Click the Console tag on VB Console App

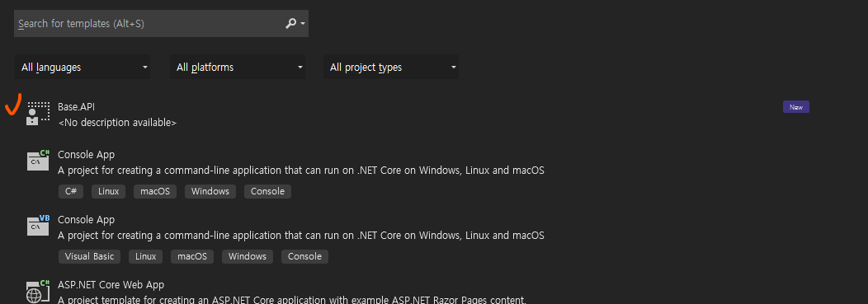click(x=304, y=256)
